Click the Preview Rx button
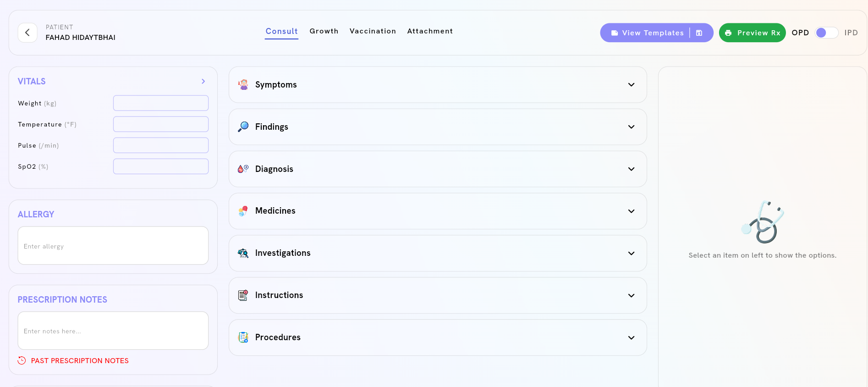 tap(752, 33)
